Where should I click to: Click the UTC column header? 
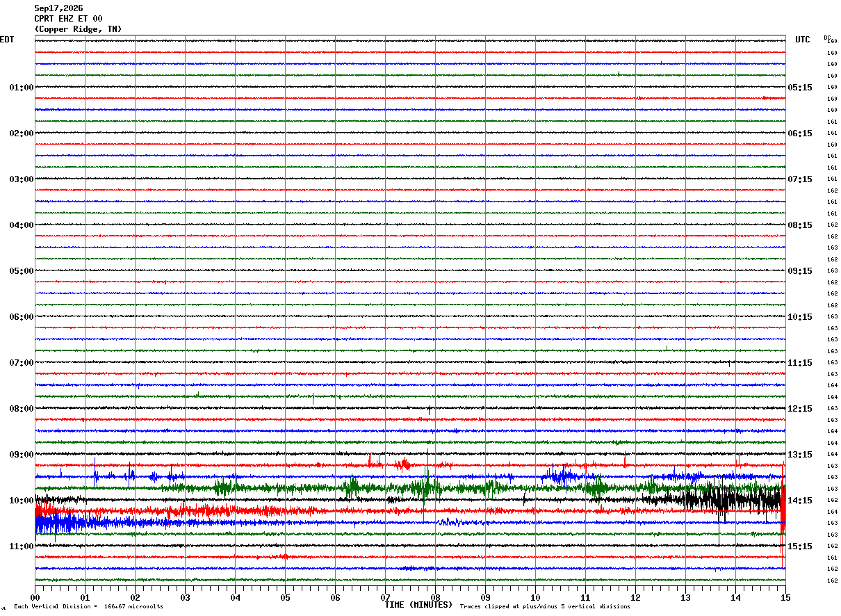pyautogui.click(x=803, y=40)
